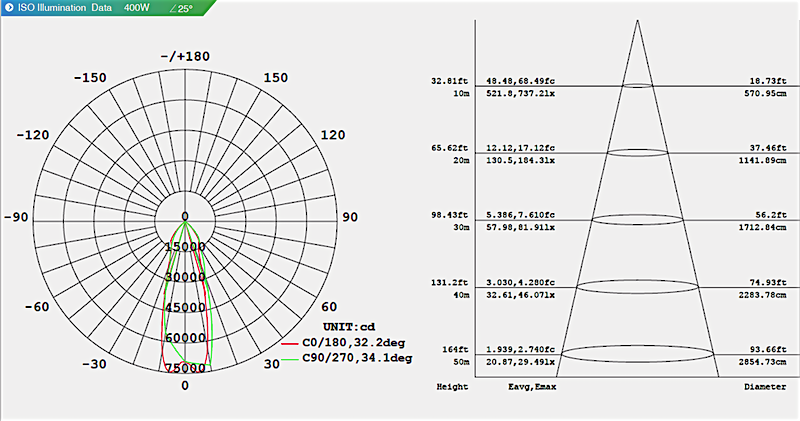Screen dimensions: 800x421
Task: Click the 98.43ft height label
Action: tap(450, 215)
